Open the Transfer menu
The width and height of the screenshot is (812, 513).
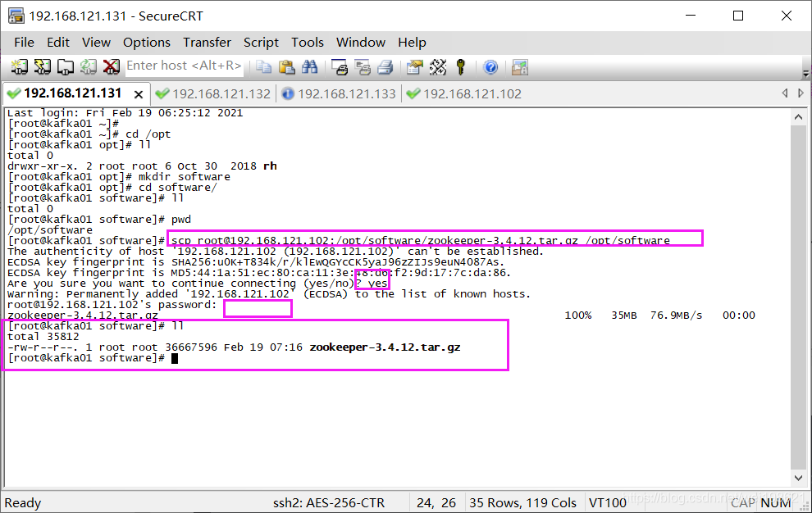pyautogui.click(x=208, y=42)
